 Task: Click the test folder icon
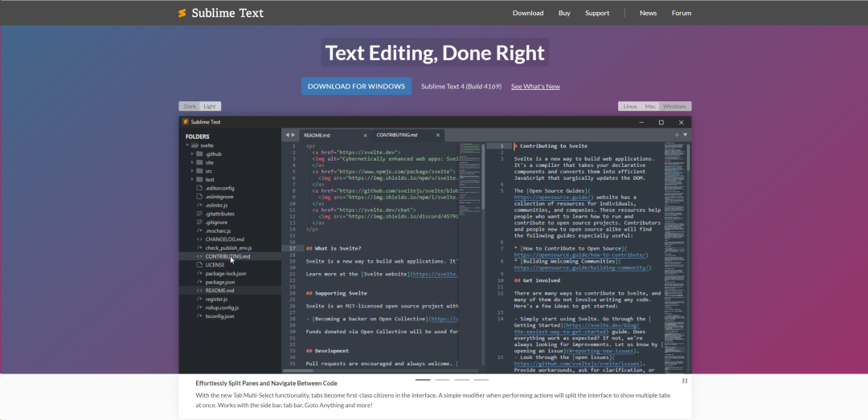pos(199,179)
